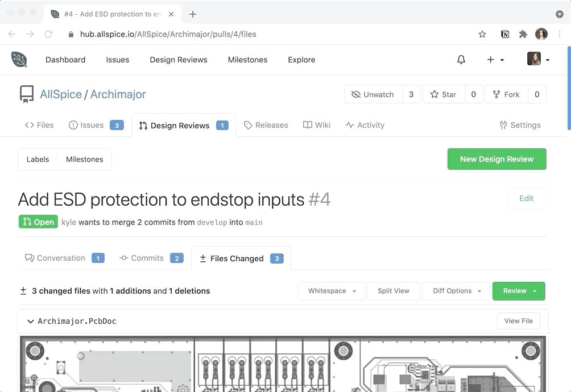Edit the design review title
The image size is (571, 392).
pyautogui.click(x=527, y=198)
